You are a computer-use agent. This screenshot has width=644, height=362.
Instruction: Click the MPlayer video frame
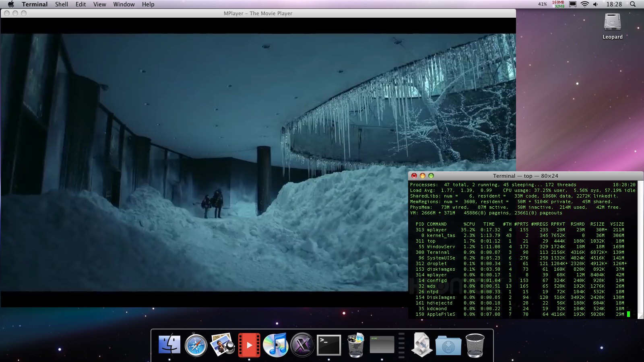258,162
